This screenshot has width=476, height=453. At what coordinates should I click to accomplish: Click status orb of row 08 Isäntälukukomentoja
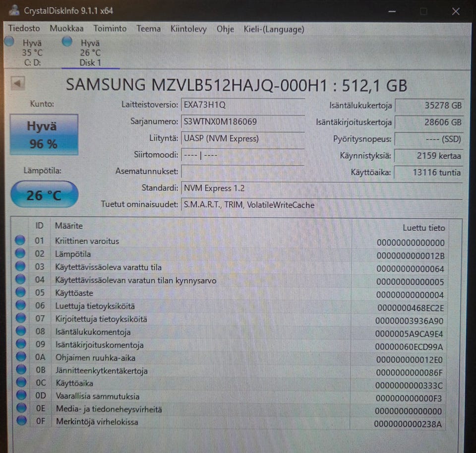point(21,331)
